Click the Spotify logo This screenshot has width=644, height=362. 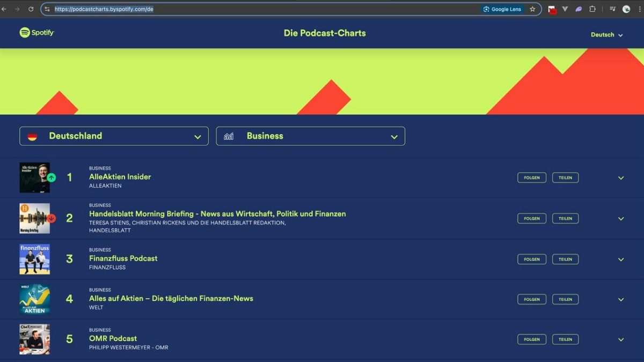coord(36,33)
